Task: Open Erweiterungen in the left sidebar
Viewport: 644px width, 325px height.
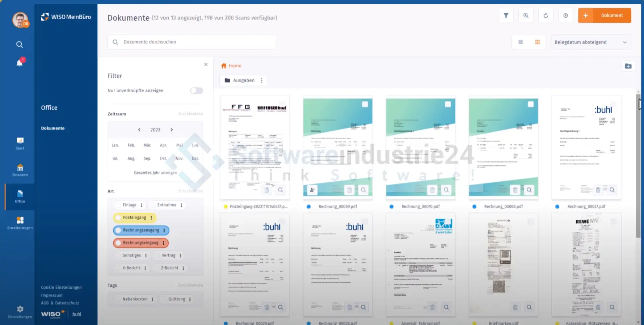Action: click(x=20, y=223)
